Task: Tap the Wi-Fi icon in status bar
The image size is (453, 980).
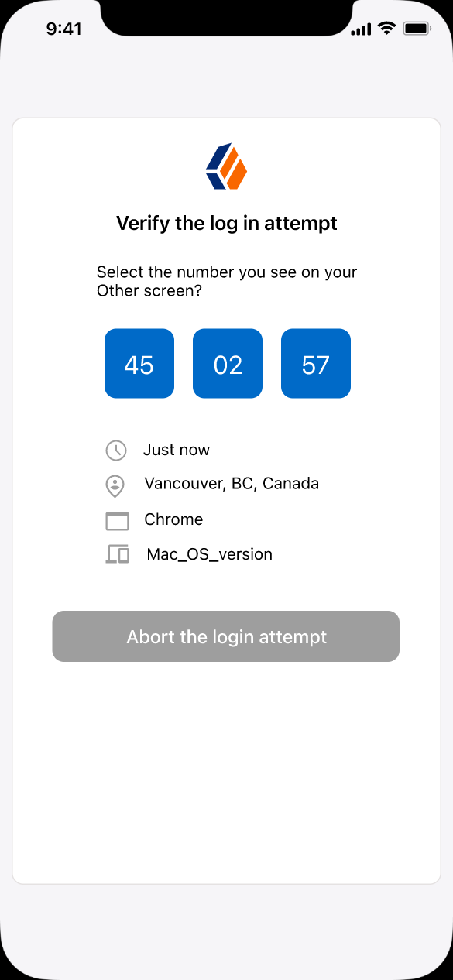Action: click(386, 29)
